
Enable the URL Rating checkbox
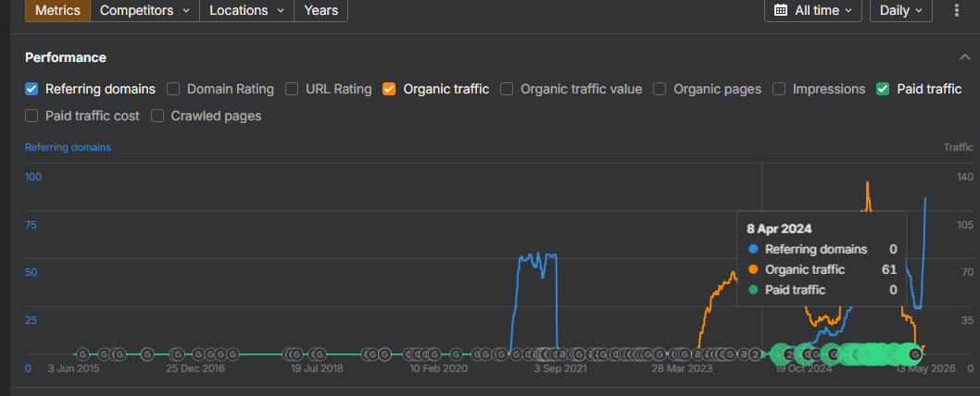pos(292,89)
